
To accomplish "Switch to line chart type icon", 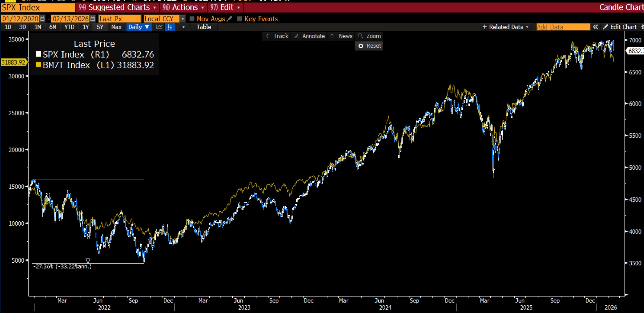I will coord(159,27).
